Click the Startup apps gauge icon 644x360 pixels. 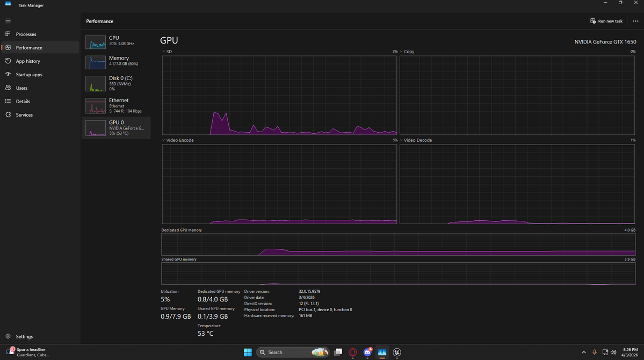[8, 74]
